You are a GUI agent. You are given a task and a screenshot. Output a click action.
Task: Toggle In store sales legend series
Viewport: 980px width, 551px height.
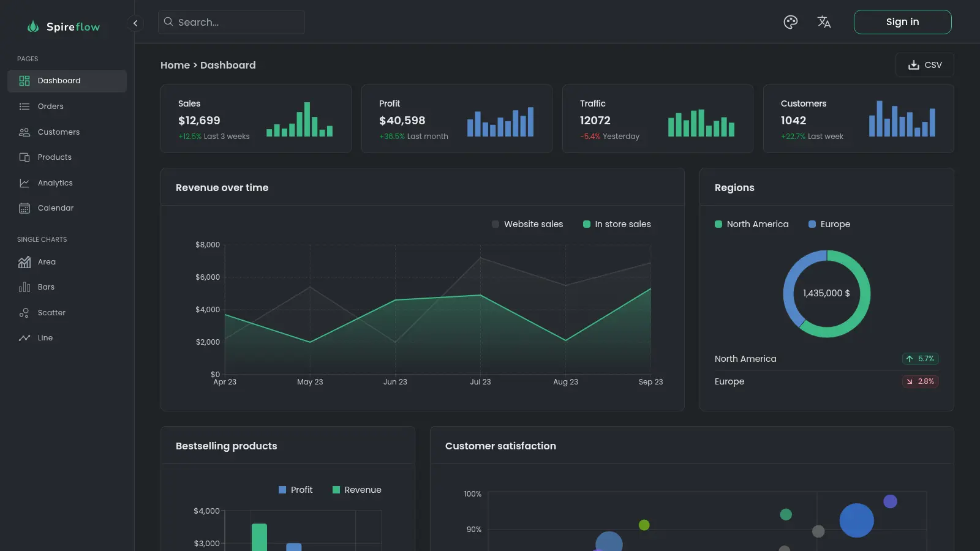[617, 224]
